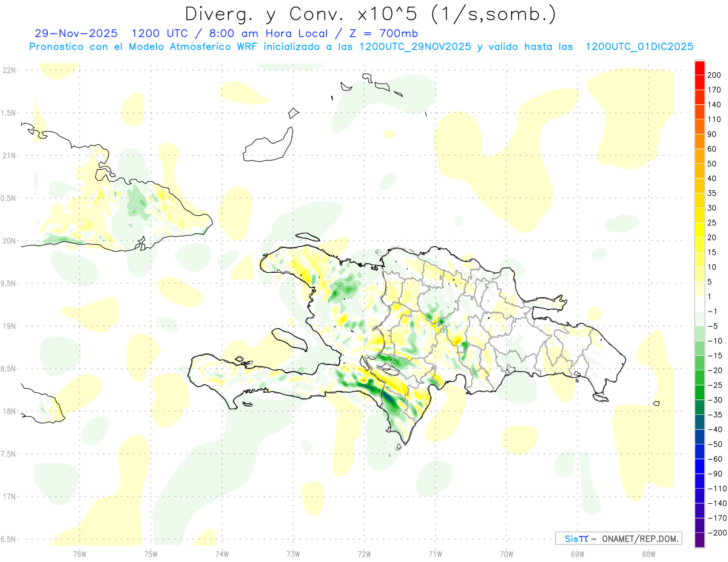Click the '70W' longitude label
The width and height of the screenshot is (728, 562).
[x=507, y=554]
